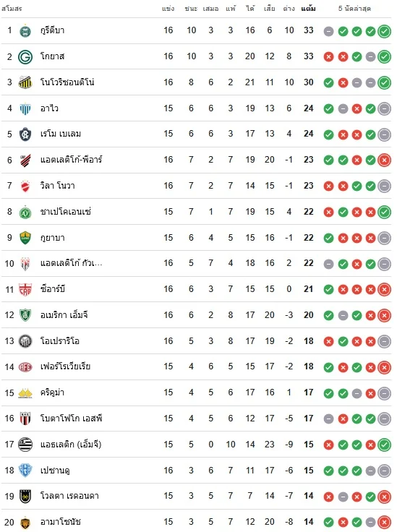Select the ซีอาร์บี CRB red logo
The width and height of the screenshot is (397, 532).
tap(25, 289)
